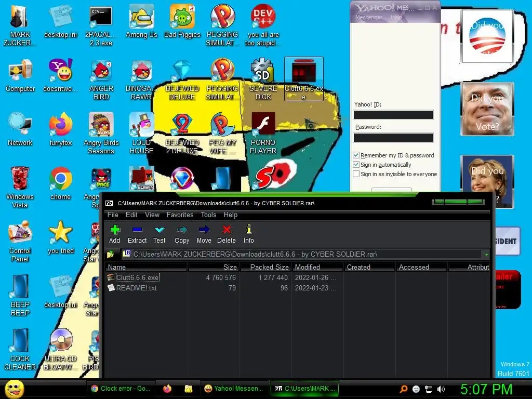Open archive Info toolbar icon
This screenshot has width=532, height=399.
coord(249,234)
